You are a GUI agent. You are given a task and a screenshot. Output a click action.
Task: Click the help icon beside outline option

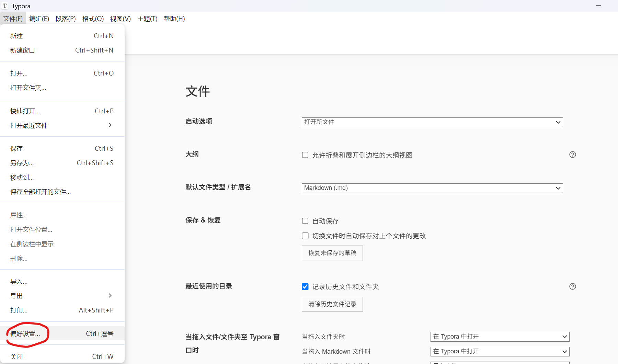pos(572,155)
